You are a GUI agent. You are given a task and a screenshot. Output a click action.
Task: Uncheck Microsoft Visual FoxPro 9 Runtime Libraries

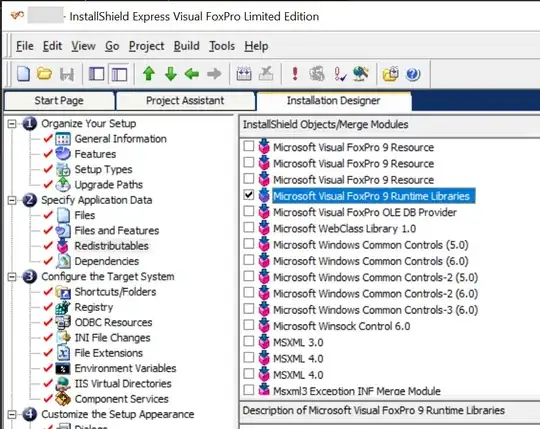(249, 195)
